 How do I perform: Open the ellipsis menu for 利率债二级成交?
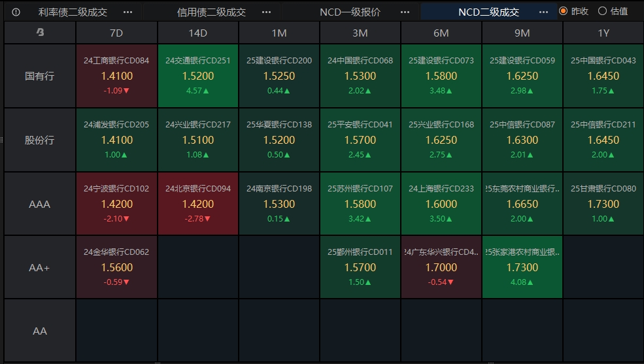[127, 12]
